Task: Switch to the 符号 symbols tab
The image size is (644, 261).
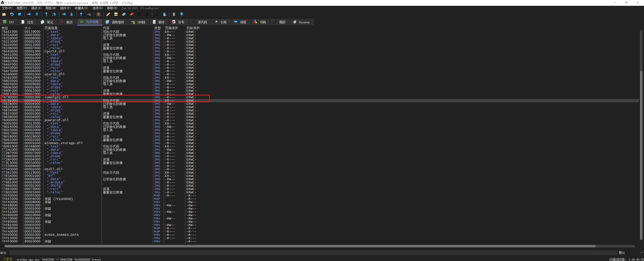Action: (x=178, y=22)
